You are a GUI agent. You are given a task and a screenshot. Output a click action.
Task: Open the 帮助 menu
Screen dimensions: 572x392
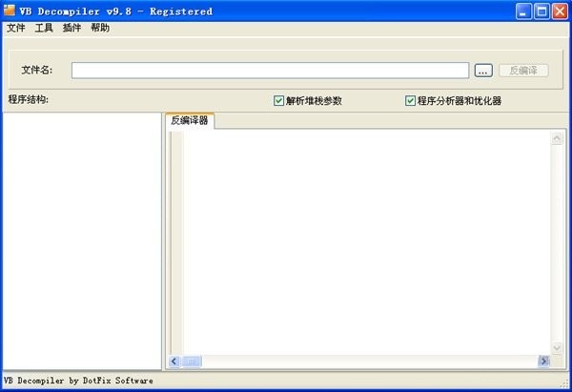click(100, 28)
